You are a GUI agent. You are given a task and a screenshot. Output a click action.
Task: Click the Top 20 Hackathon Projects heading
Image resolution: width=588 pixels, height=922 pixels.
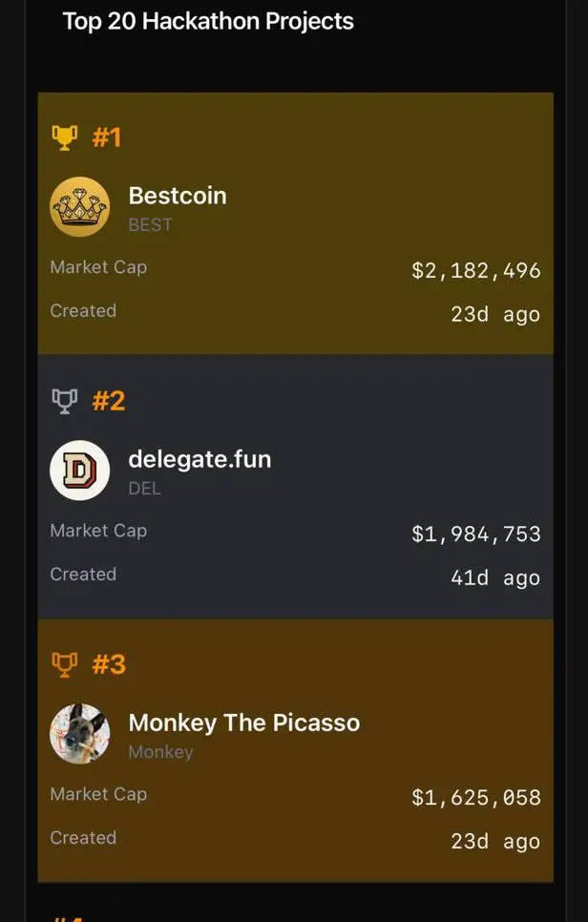pos(208,22)
